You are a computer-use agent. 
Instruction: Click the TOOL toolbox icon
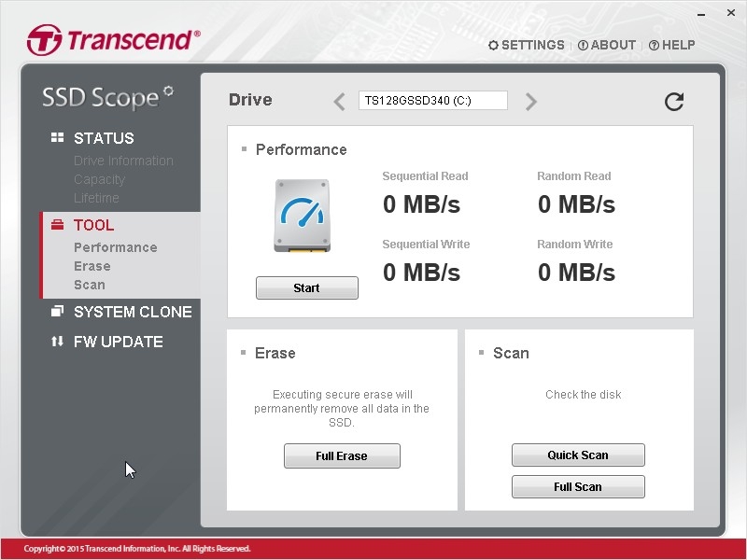[x=57, y=224]
